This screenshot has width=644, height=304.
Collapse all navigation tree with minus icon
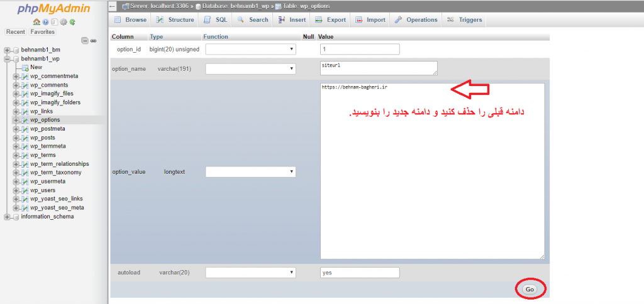tap(85, 41)
